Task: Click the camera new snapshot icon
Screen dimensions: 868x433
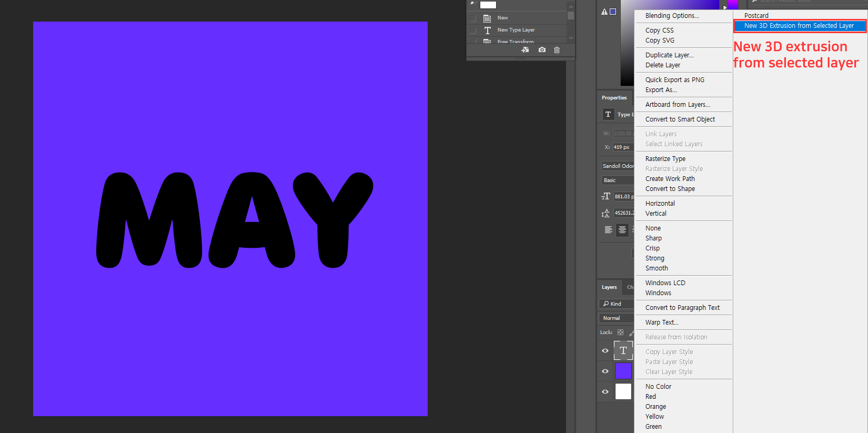Action: coord(542,50)
